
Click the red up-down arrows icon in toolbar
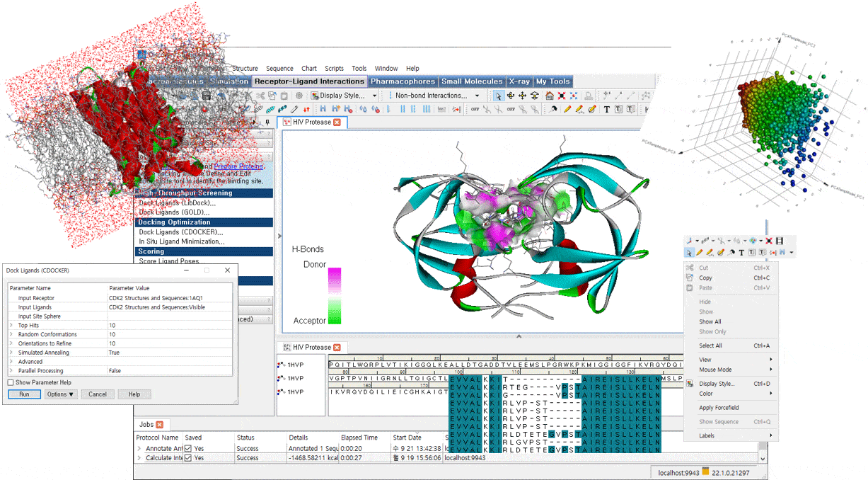tap(306, 109)
